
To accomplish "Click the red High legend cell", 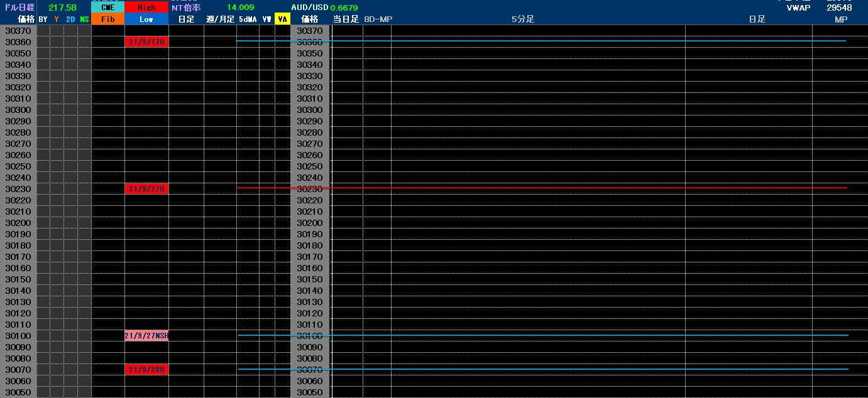I will click(146, 8).
